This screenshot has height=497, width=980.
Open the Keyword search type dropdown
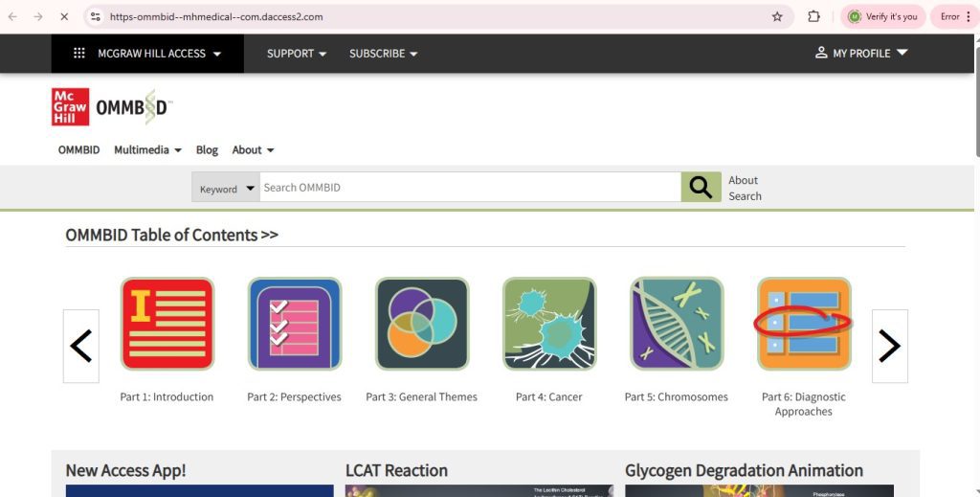(226, 188)
